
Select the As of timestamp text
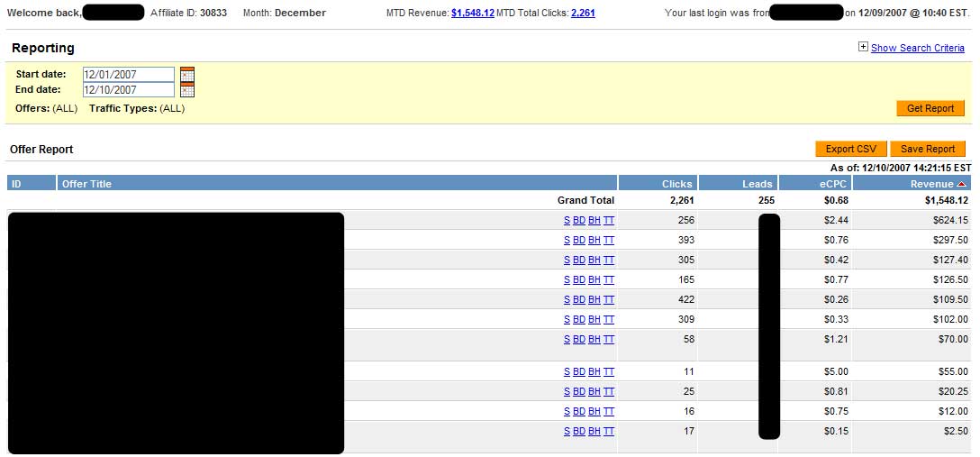(x=901, y=168)
